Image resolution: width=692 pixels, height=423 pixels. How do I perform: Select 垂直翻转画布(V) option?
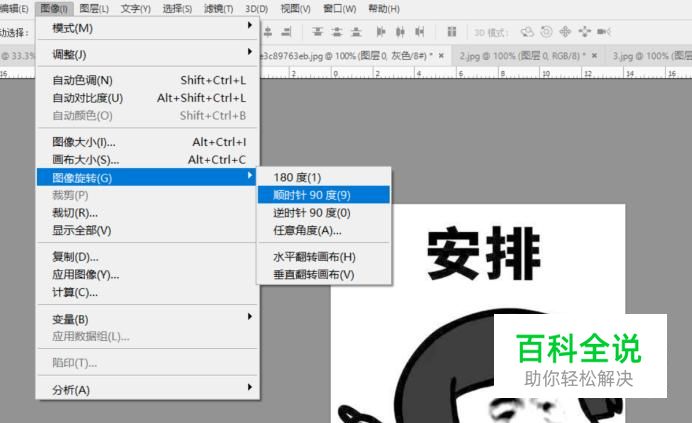click(324, 275)
